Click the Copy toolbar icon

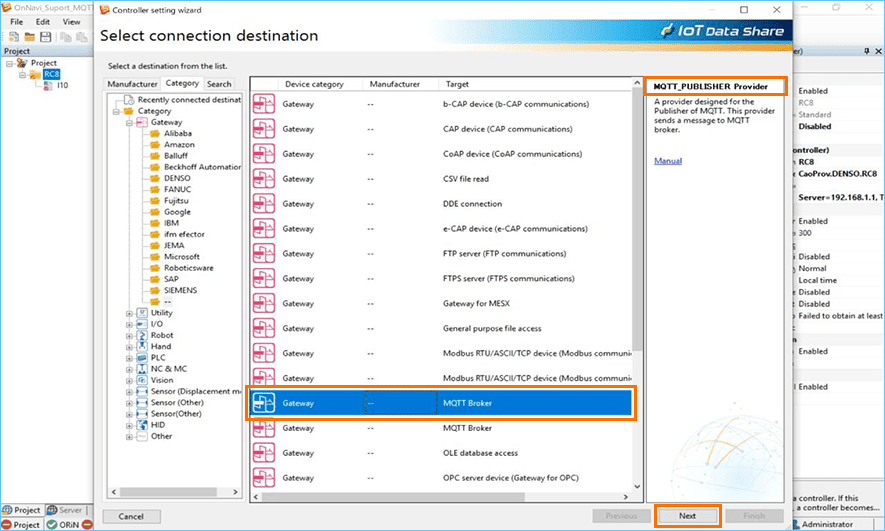66,37
